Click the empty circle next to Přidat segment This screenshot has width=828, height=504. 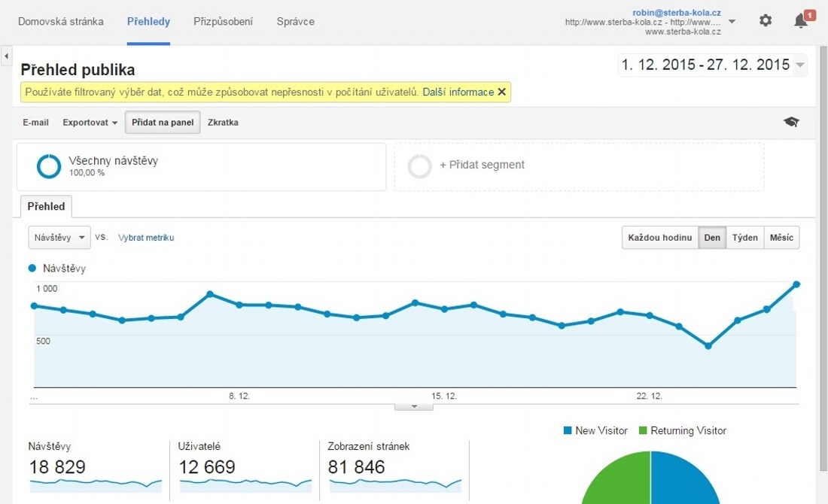click(420, 166)
